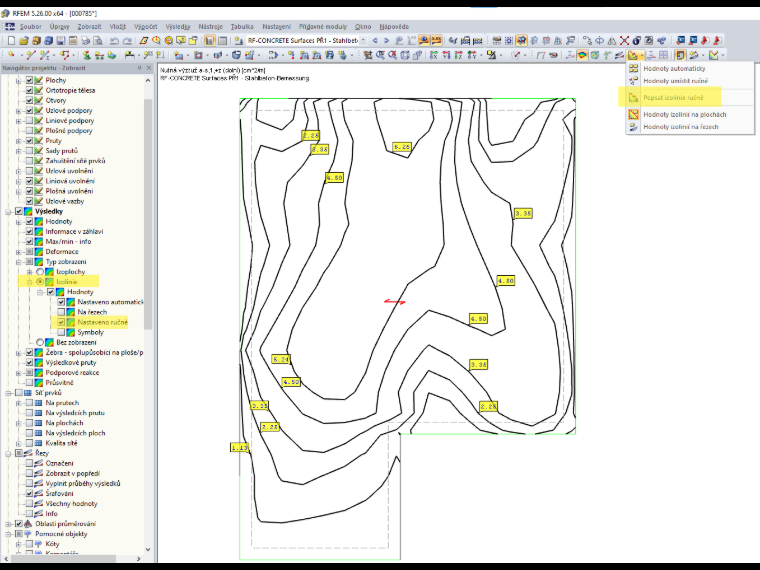Click the New model icon
Image resolution: width=760 pixels, height=570 pixels.
click(11, 41)
